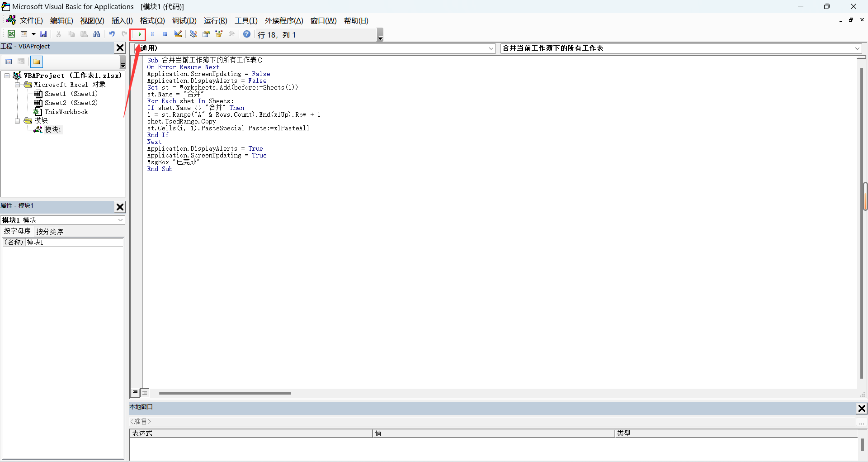Click the Toolbox wrench icon
Image resolution: width=868 pixels, height=462 pixels.
click(x=232, y=34)
